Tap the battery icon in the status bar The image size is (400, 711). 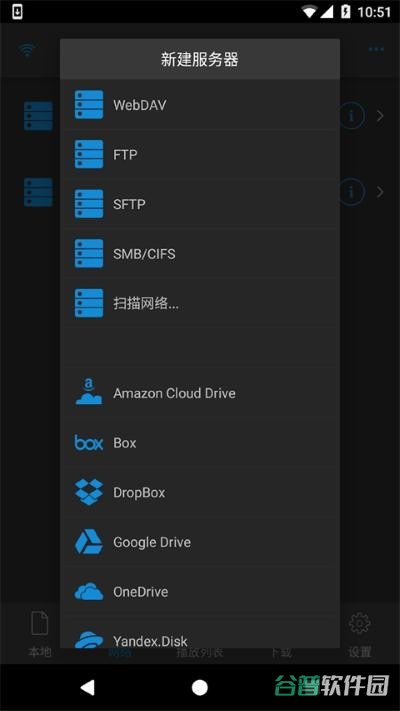coord(346,12)
